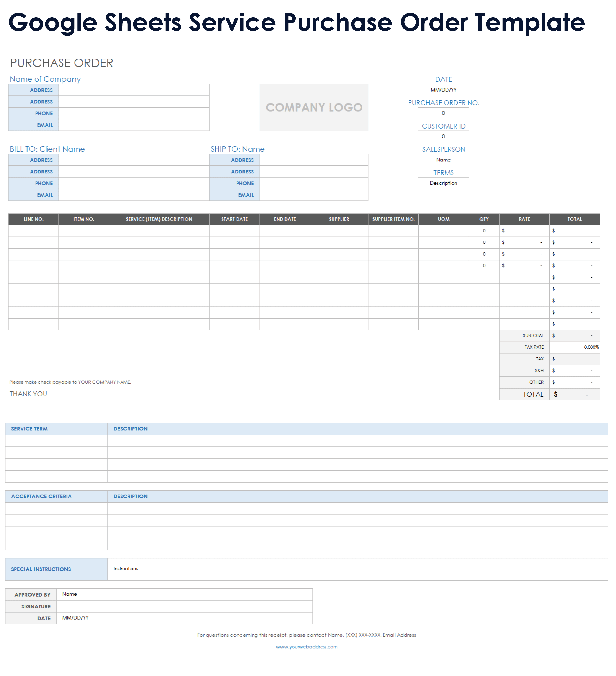
Task: Click the LINE NO. column header
Action: pyautogui.click(x=33, y=219)
